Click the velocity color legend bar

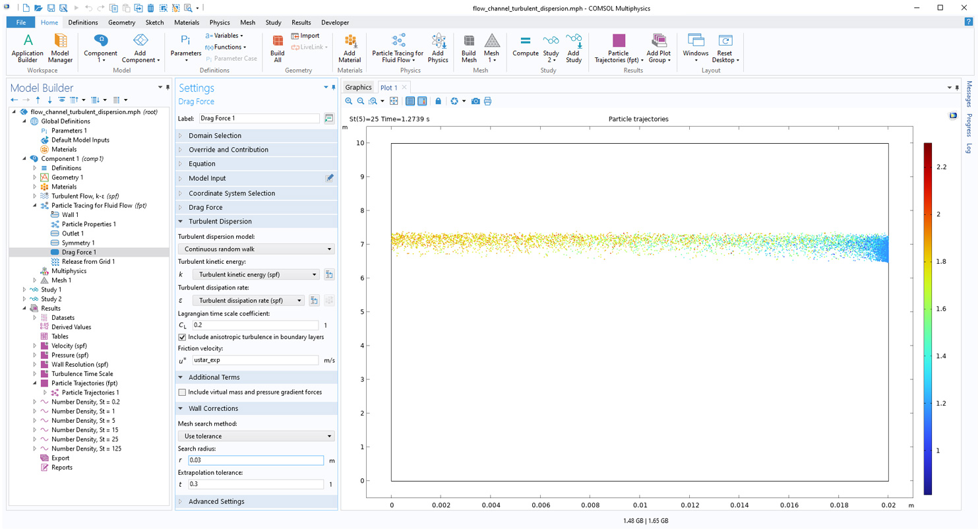(927, 318)
